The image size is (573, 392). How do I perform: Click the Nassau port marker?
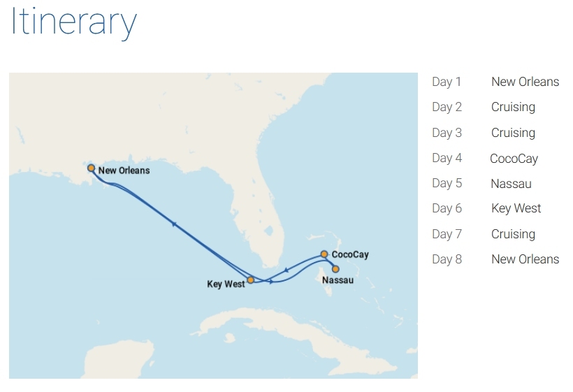coord(335,269)
